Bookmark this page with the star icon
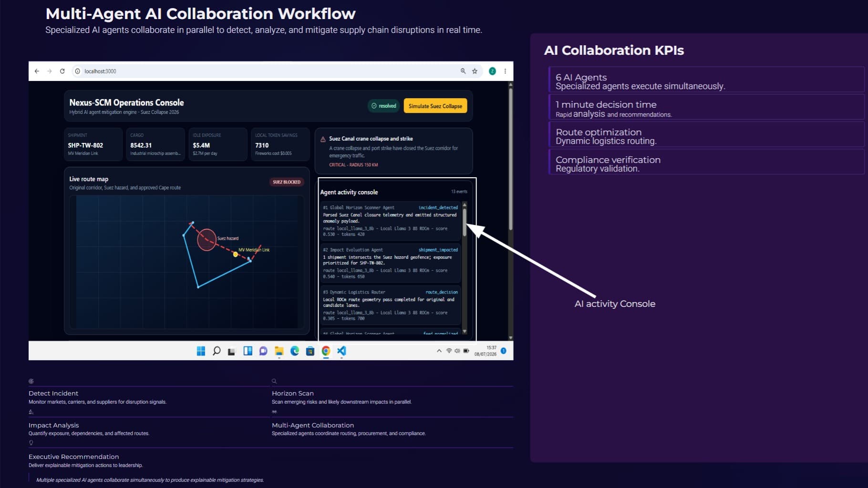868x488 pixels. coord(475,71)
